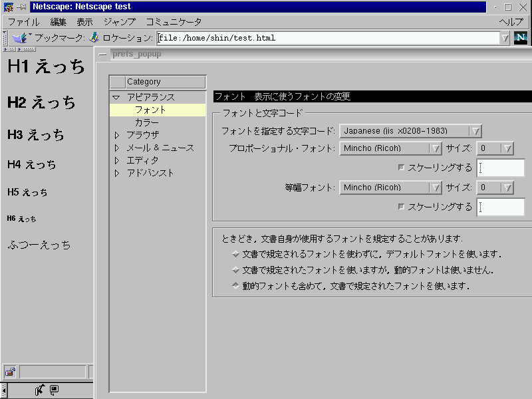Click the fixed-width font scaling text field
The width and height of the screenshot is (532, 399).
(x=501, y=207)
